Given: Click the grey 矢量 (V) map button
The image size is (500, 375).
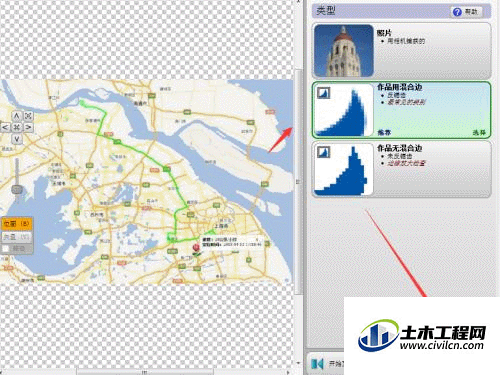Looking at the screenshot, I should [17, 237].
